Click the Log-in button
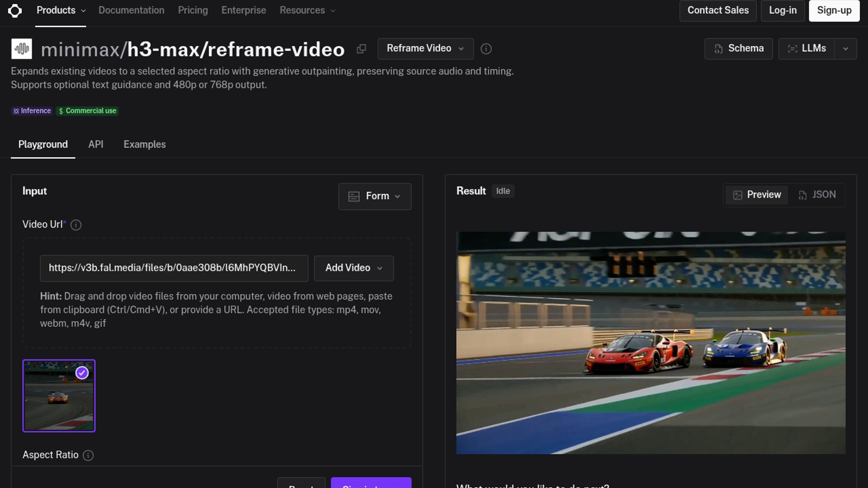 point(783,10)
